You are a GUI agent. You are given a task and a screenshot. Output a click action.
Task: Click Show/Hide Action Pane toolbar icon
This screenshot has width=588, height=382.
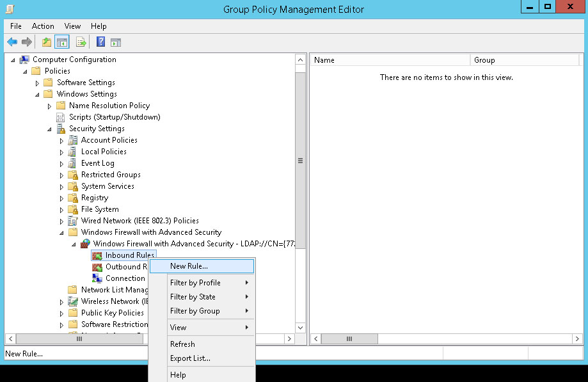116,42
